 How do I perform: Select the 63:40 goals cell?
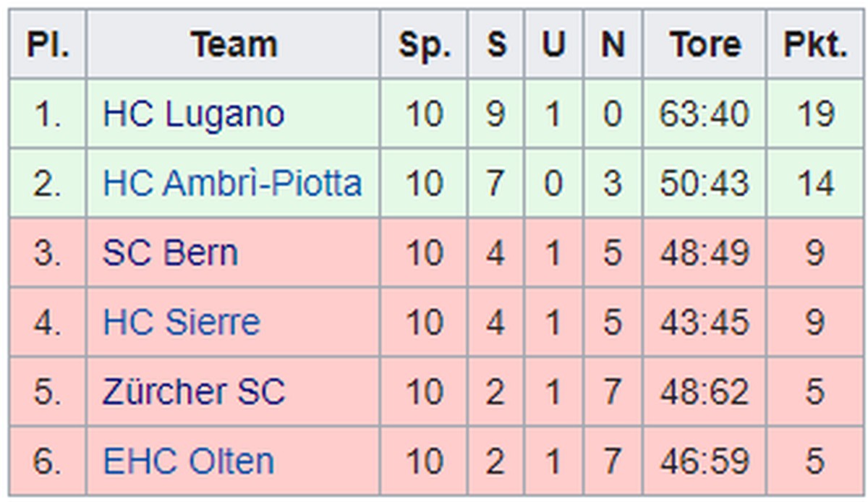705,114
